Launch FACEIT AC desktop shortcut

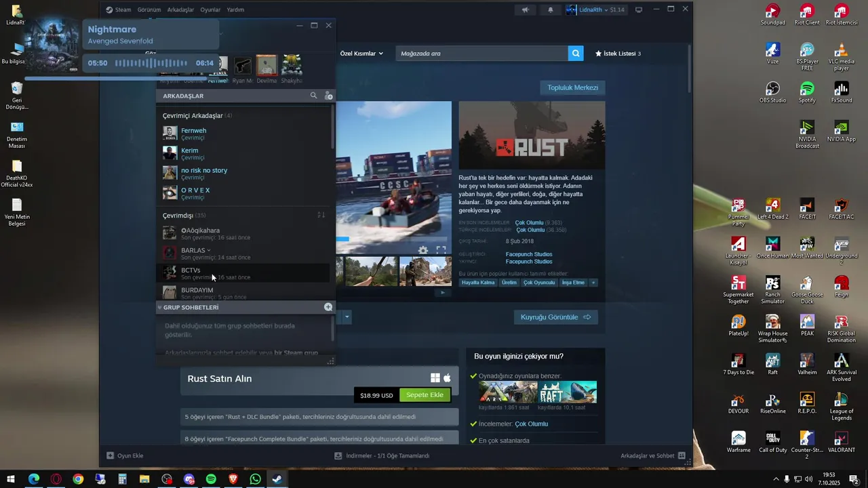pyautogui.click(x=842, y=209)
